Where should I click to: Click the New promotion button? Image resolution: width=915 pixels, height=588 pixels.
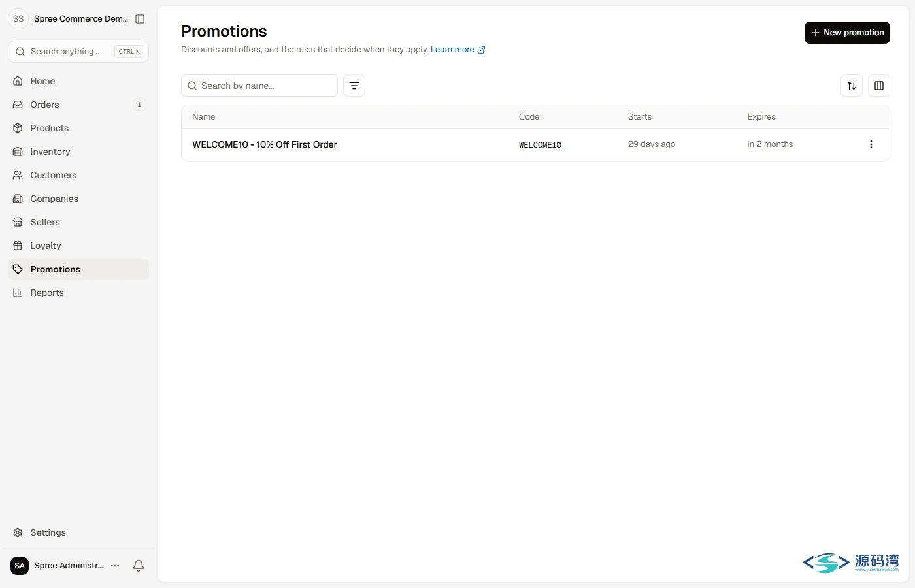[x=847, y=33]
